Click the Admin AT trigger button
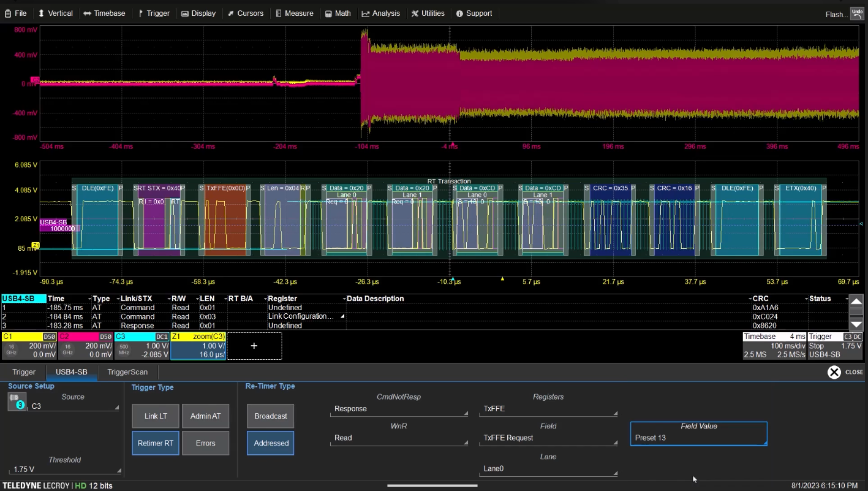The width and height of the screenshot is (868, 491). point(205,416)
